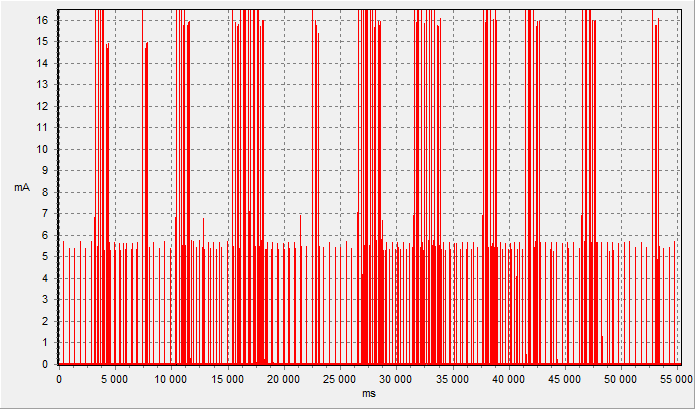This screenshot has height=409, width=695.
Task: Click the 50 000 ms x-axis tick
Action: tap(622, 379)
